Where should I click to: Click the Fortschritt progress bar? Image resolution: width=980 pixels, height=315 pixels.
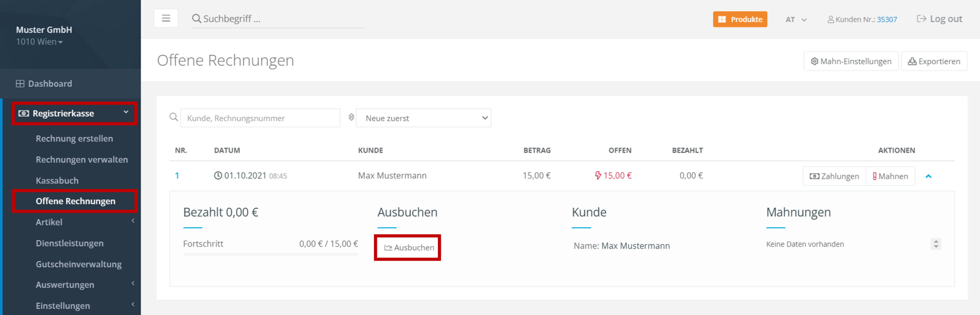pos(270,254)
